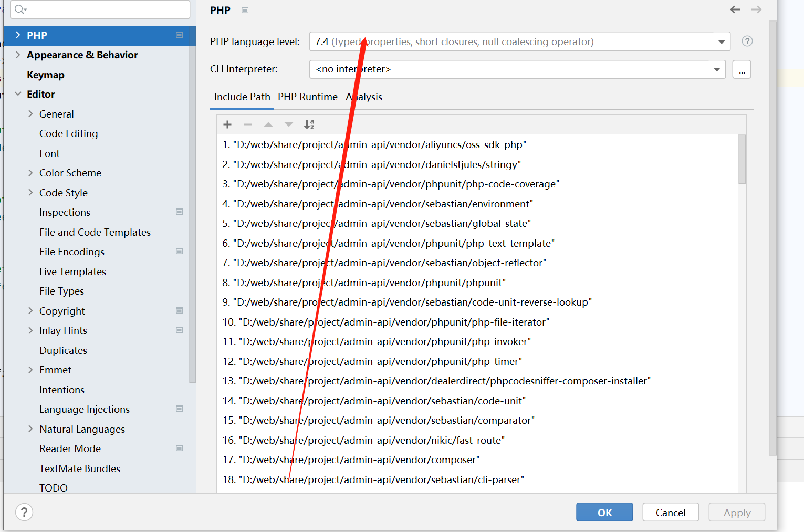Switch to the Include Path tab

point(242,97)
